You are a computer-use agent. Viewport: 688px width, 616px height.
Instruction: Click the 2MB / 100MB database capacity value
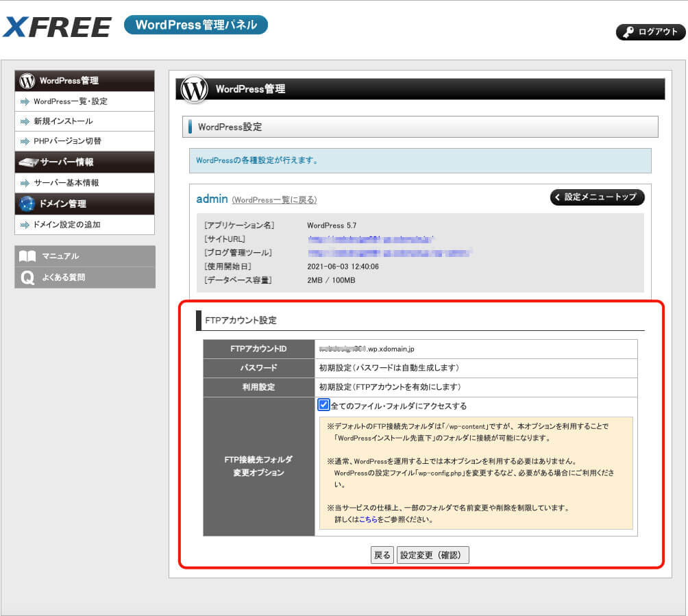pyautogui.click(x=331, y=280)
